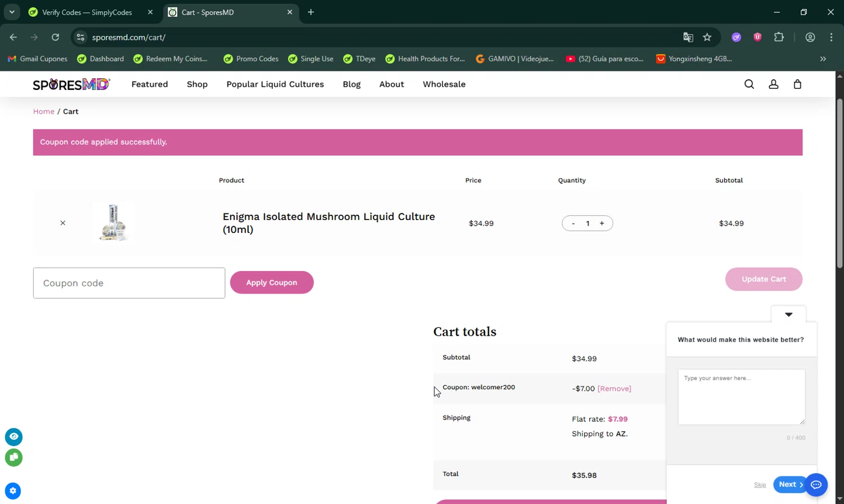This screenshot has height=504, width=844.
Task: Open the Single Use bookmark
Action: coord(311,58)
